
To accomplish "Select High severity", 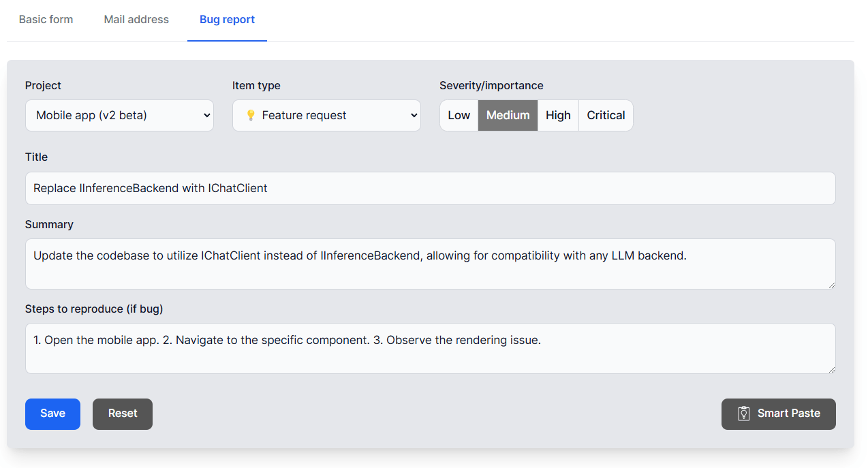I will click(x=558, y=115).
